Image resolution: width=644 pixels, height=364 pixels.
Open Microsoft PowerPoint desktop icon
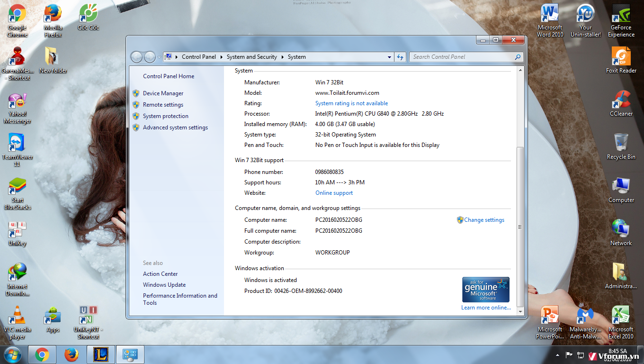[x=550, y=323]
